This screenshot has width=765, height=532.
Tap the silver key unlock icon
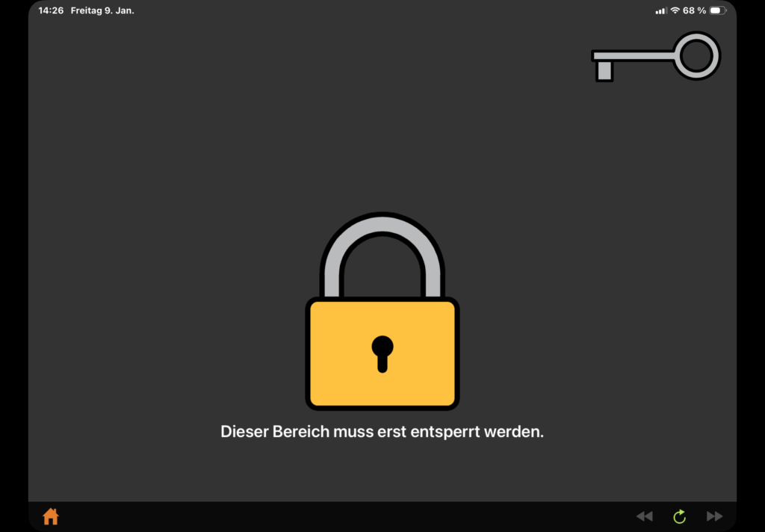(655, 57)
